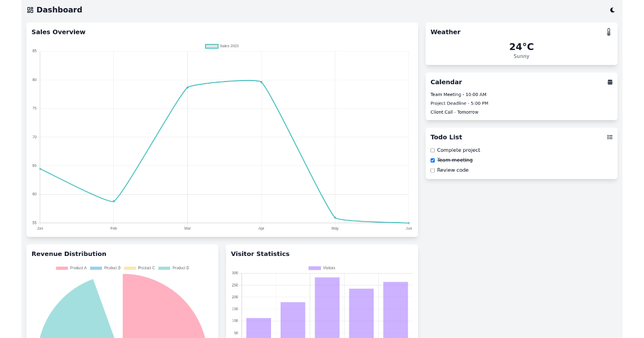The height and width of the screenshot is (338, 644).
Task: Click the dashboard grid icon in the header
Action: click(31, 9)
